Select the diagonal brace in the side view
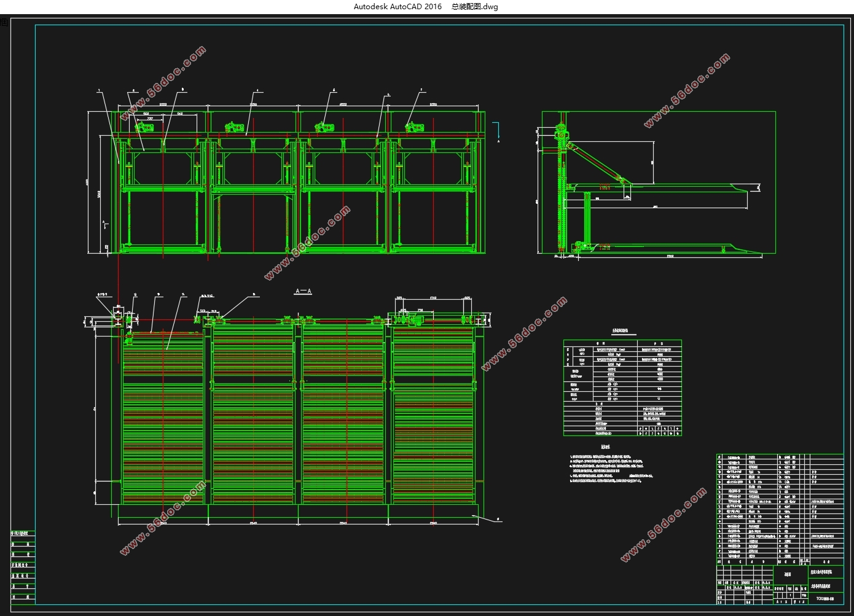Screen dimensions: 854x616 point(596,162)
